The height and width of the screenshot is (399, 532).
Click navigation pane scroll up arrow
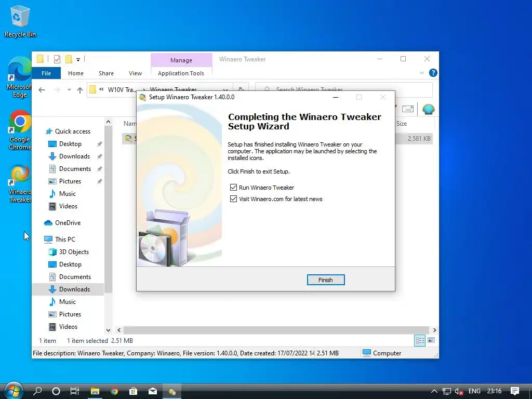click(x=108, y=122)
